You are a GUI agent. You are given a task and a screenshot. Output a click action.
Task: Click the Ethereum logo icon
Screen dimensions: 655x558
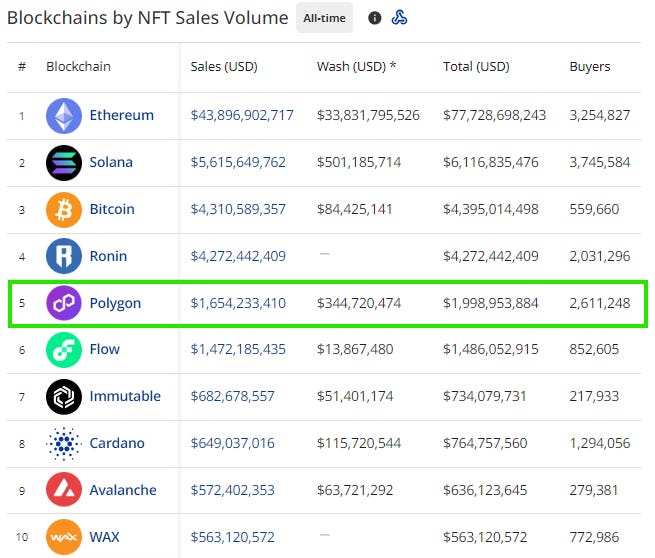tap(63, 116)
